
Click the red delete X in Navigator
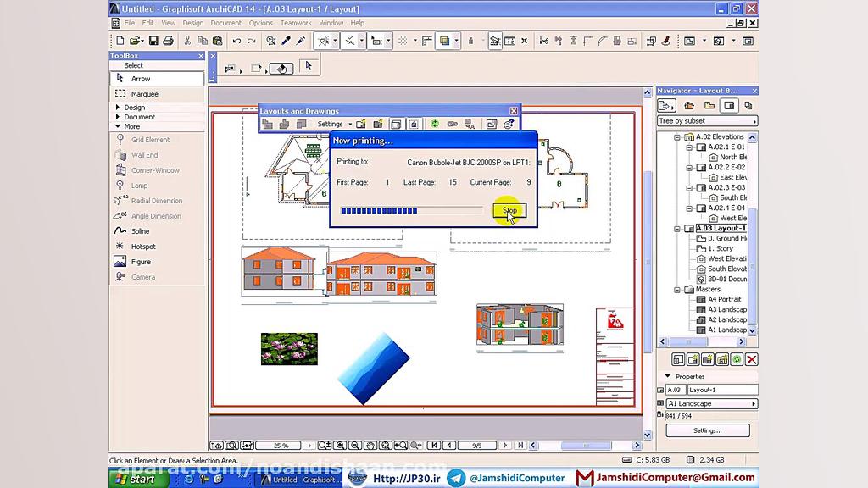coord(751,359)
